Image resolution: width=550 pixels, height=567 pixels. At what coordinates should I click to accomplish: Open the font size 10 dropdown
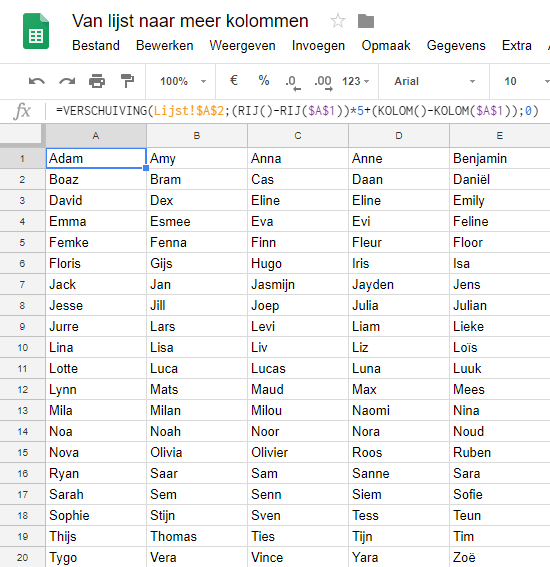526,81
